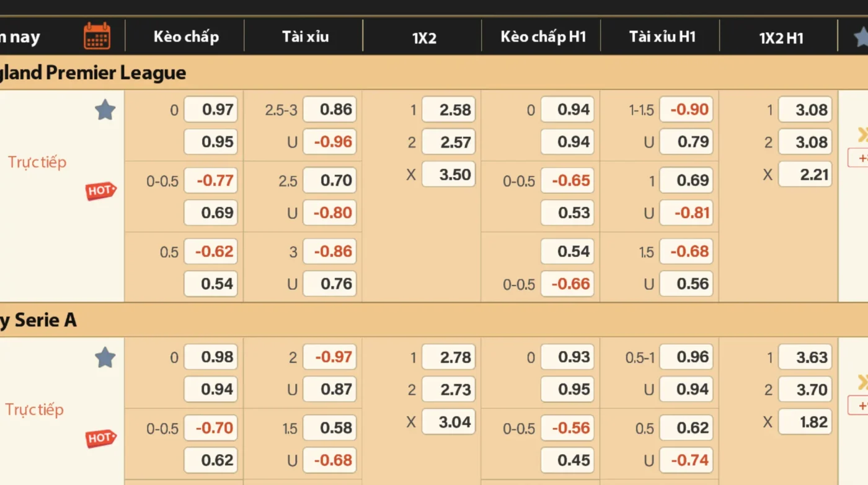Bet Serie A first-half away win 3.70
The image size is (868, 485).
click(805, 389)
